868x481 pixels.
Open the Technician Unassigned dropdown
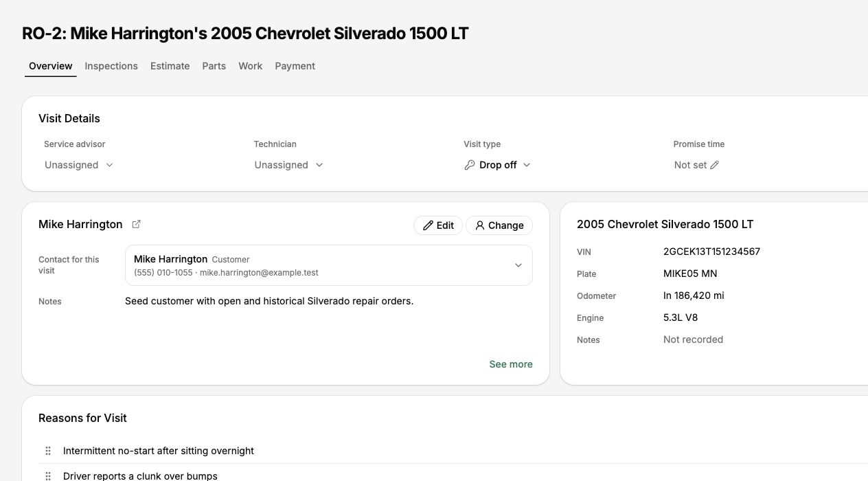click(288, 165)
